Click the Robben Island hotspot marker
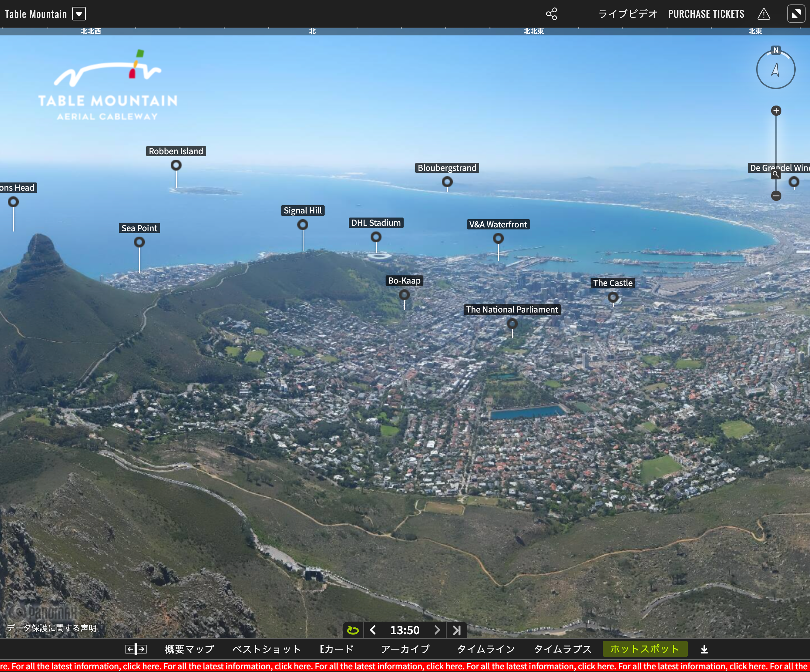The width and height of the screenshot is (810, 672). 176,165
